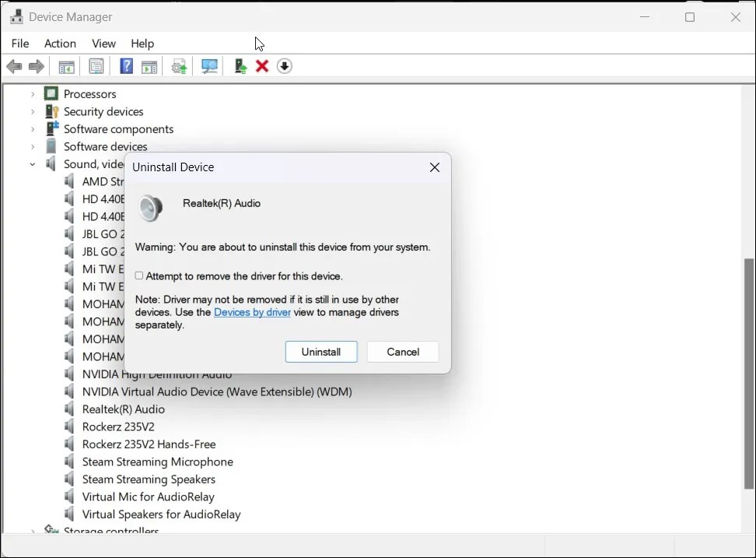Click the red Uninstall device toolbar icon
The image size is (756, 558).
point(261,66)
